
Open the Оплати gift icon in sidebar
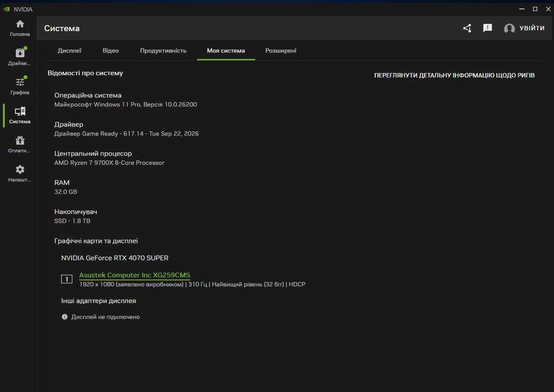pos(20,140)
